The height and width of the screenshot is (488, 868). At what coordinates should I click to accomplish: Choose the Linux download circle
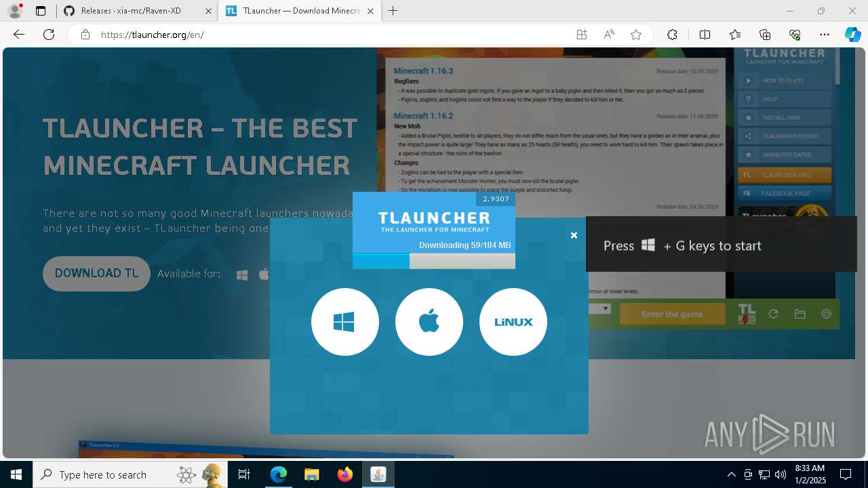click(513, 322)
